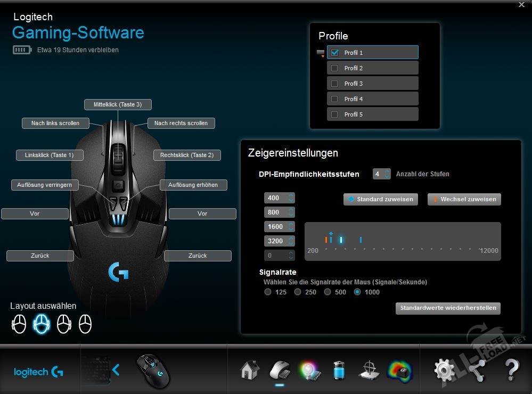
Task: Open the Home icon in bottom bar
Action: coord(249,370)
